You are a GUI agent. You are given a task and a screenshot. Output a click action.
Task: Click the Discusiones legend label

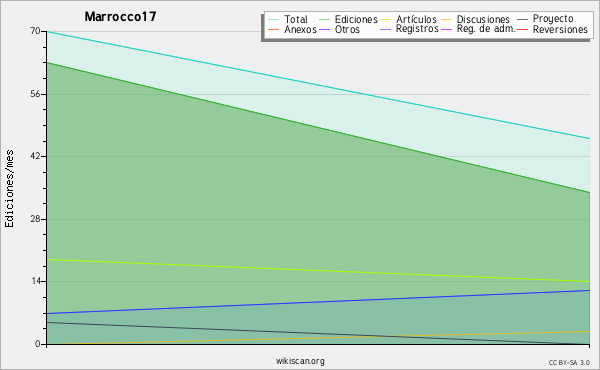(x=483, y=20)
